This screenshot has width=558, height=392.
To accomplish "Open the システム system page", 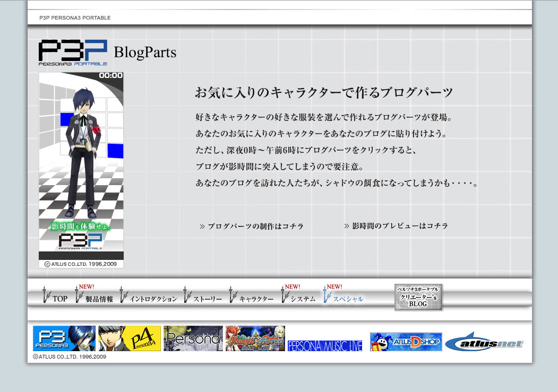I will pyautogui.click(x=303, y=299).
